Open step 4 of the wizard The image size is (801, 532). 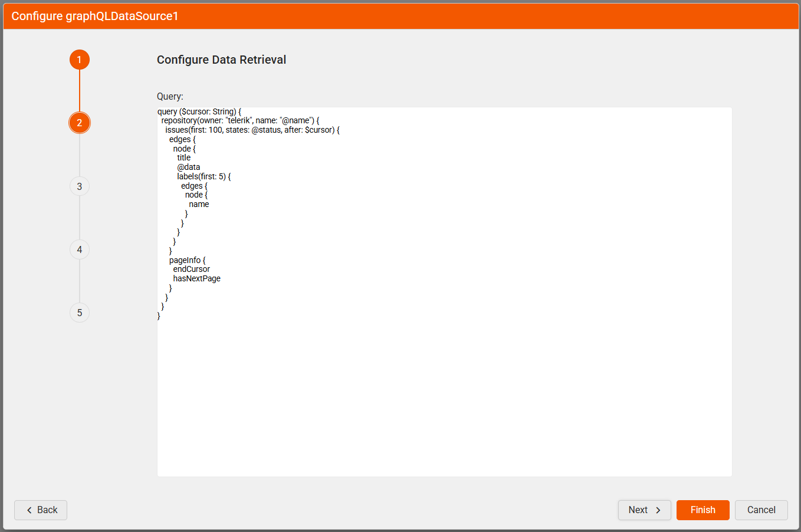80,249
